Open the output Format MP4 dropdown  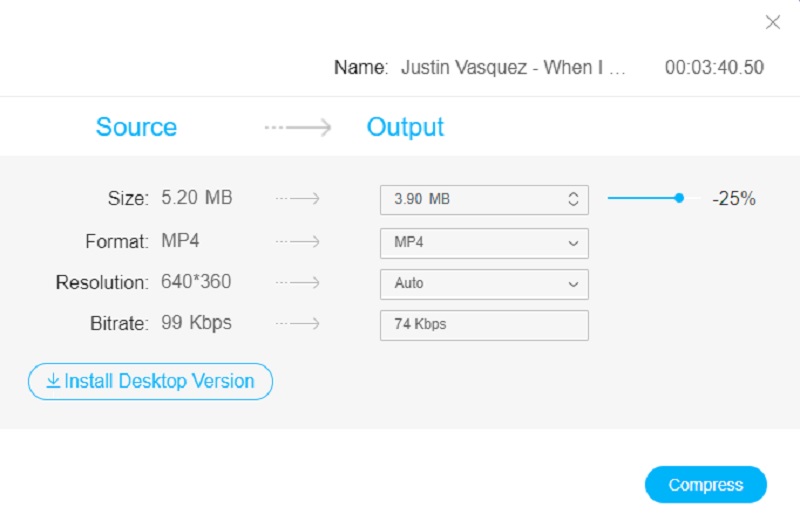pos(484,243)
